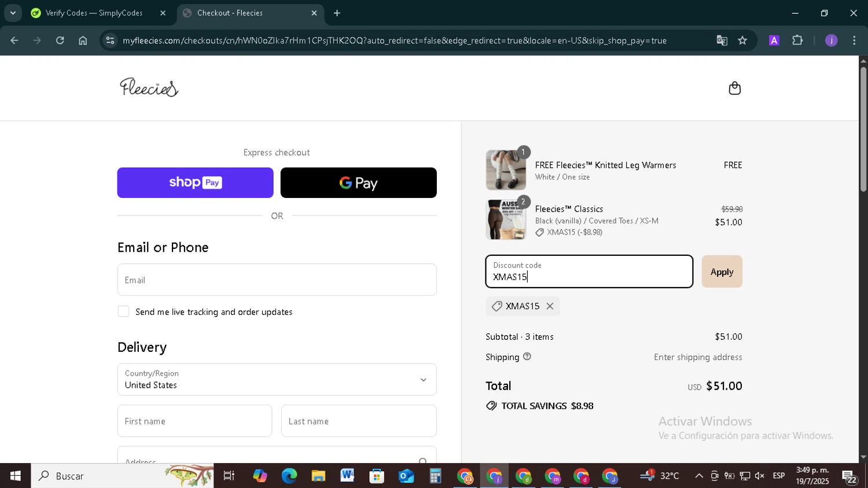This screenshot has width=868, height=488.
Task: Open the purple A extension icon
Action: [774, 41]
